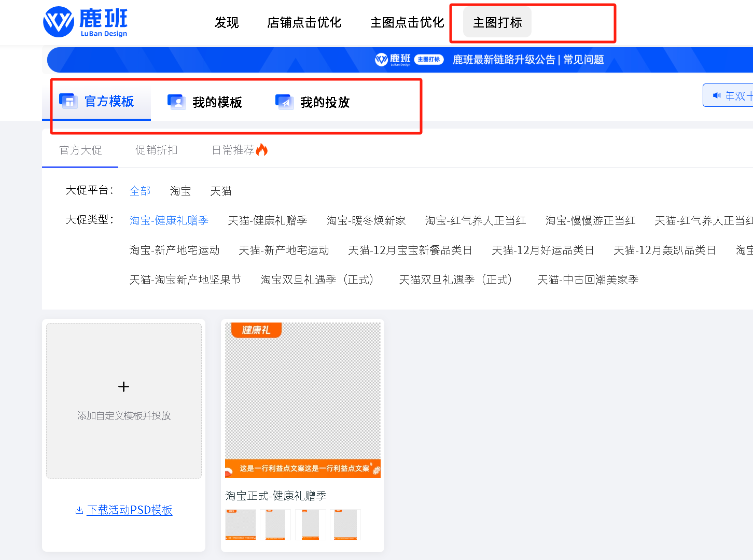Select the 促销折扣 sub-tab
Screen dimensions: 753x560
pos(156,150)
